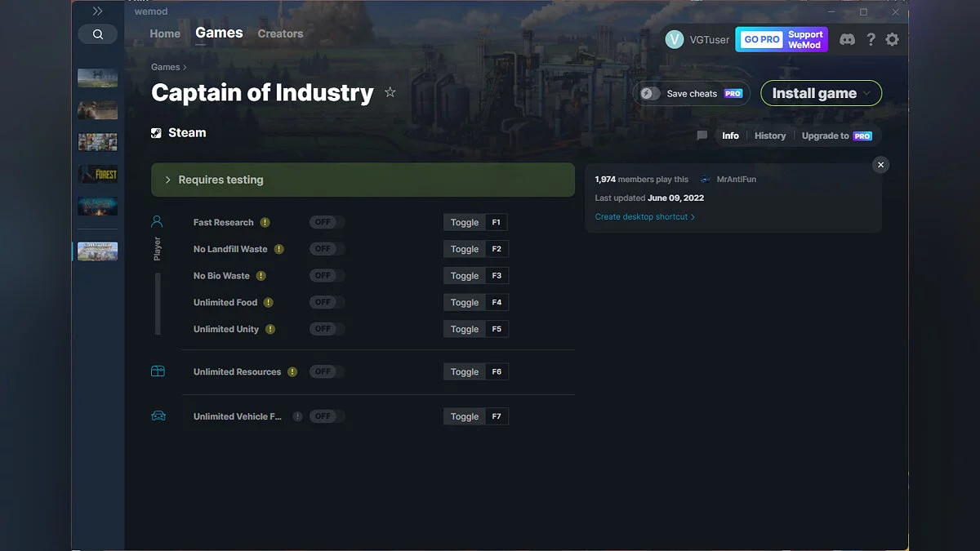Click the GO PRO Support WeMod button

pyautogui.click(x=782, y=39)
